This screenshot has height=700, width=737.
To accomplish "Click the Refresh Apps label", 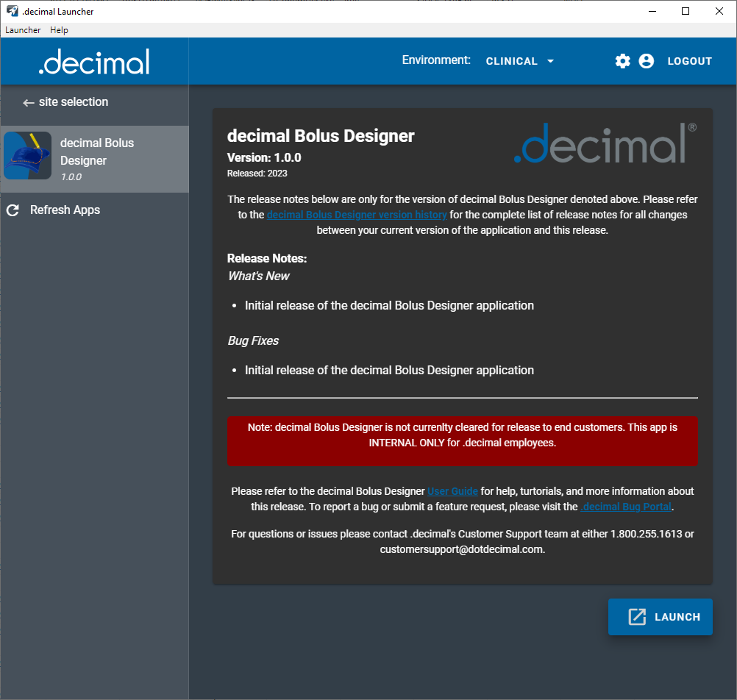I will 65,210.
